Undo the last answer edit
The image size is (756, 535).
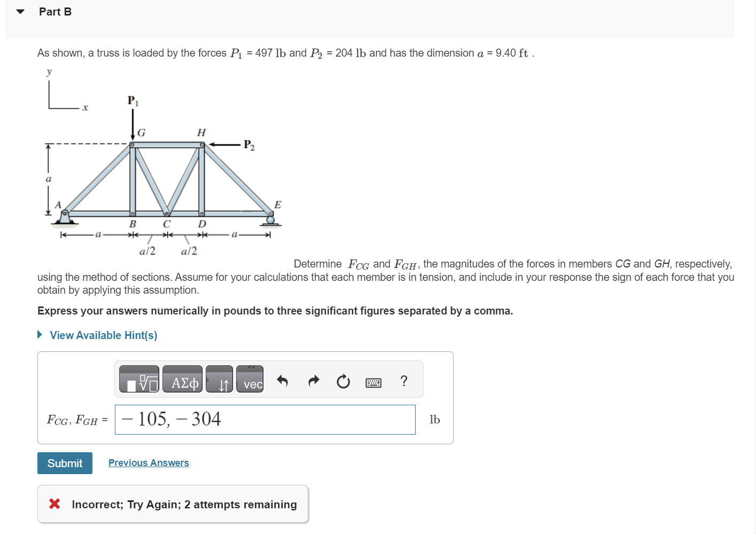tap(283, 381)
